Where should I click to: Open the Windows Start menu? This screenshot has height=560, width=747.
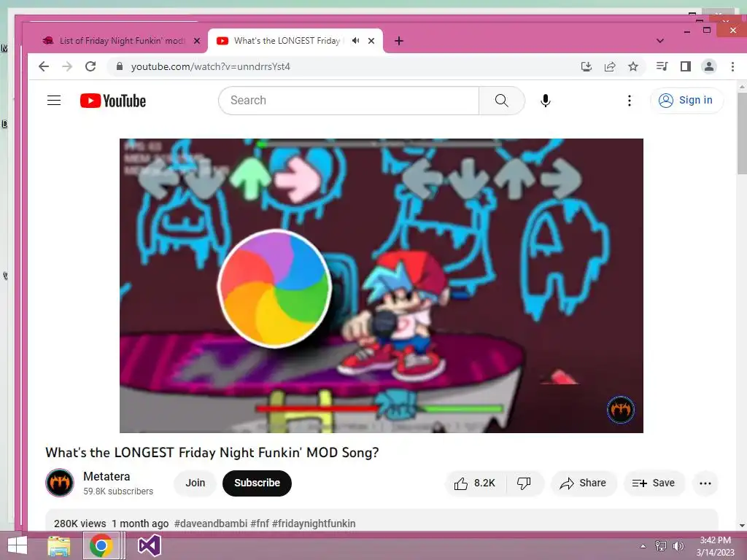(18, 545)
